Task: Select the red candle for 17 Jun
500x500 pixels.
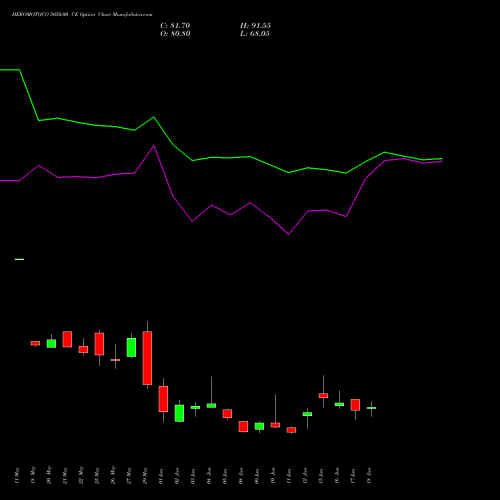Action: point(355,405)
